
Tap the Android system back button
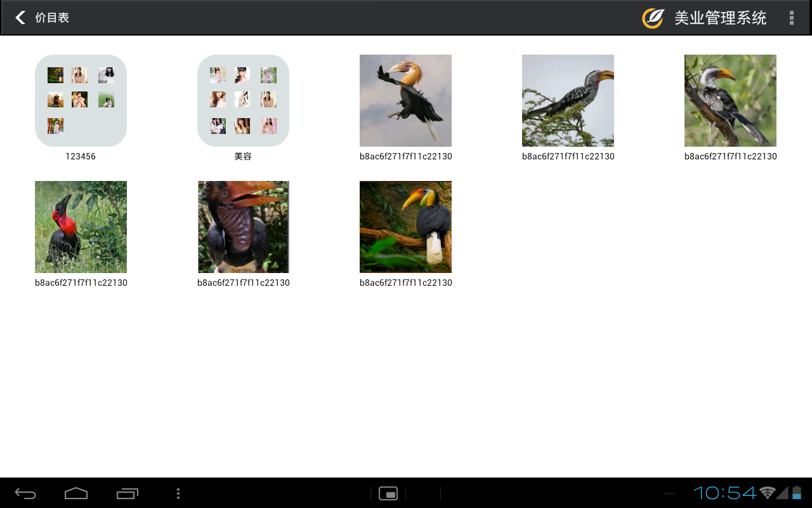pos(25,493)
